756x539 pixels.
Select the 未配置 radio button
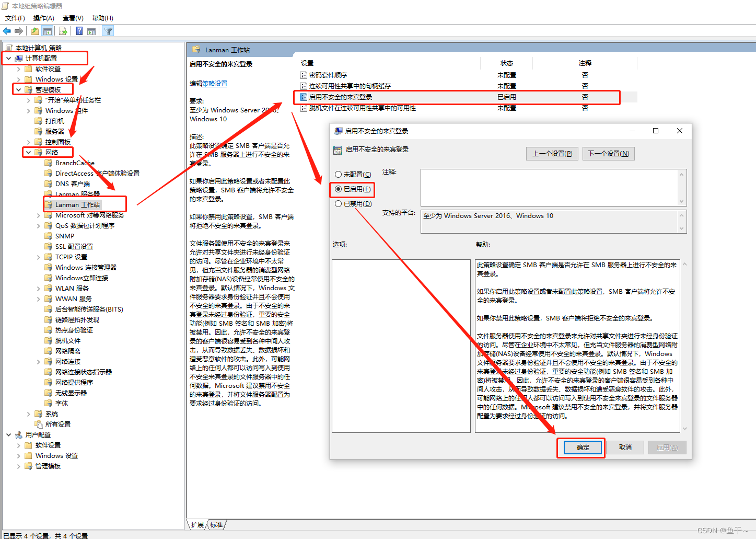point(339,174)
